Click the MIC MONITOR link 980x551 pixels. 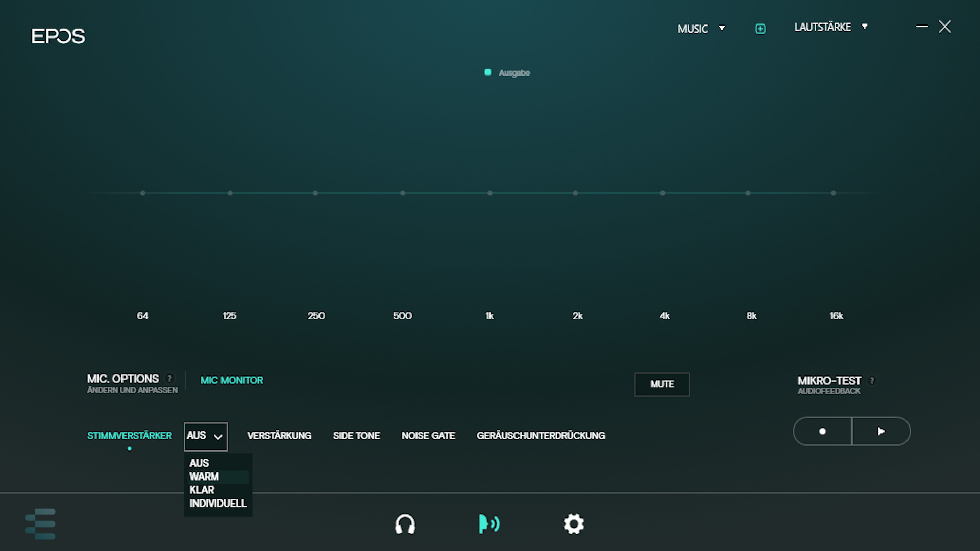pyautogui.click(x=232, y=380)
